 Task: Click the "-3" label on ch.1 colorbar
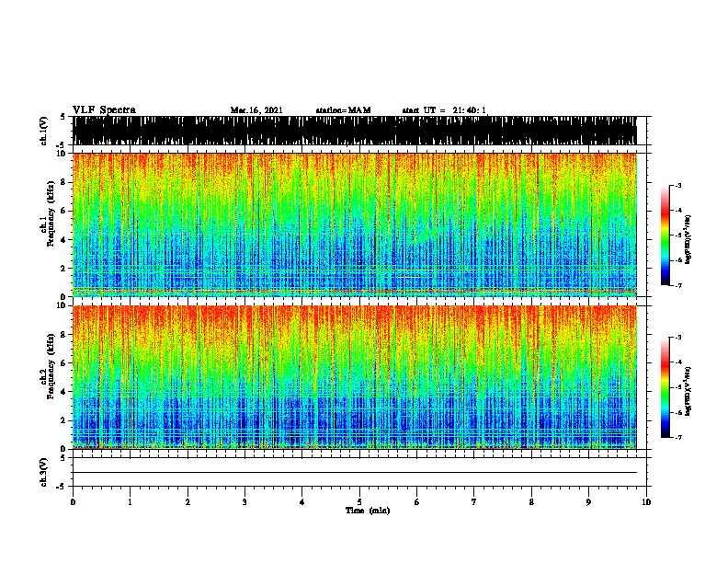coord(678,185)
